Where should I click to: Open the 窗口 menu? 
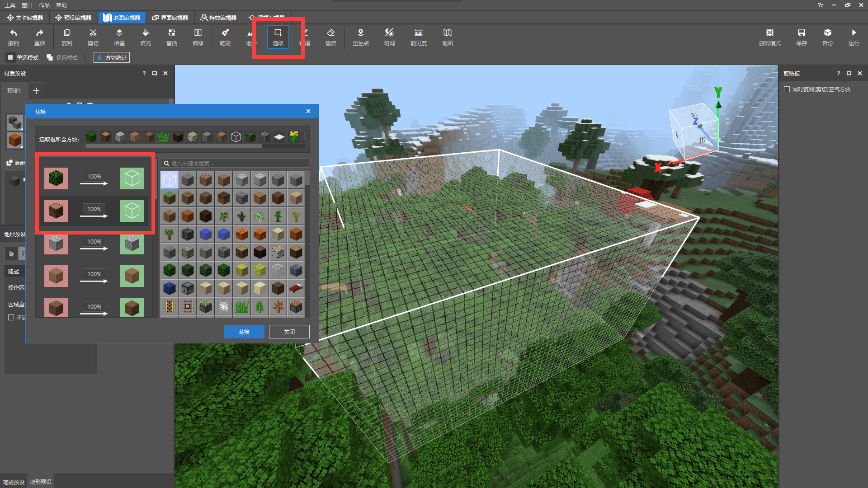[x=27, y=5]
